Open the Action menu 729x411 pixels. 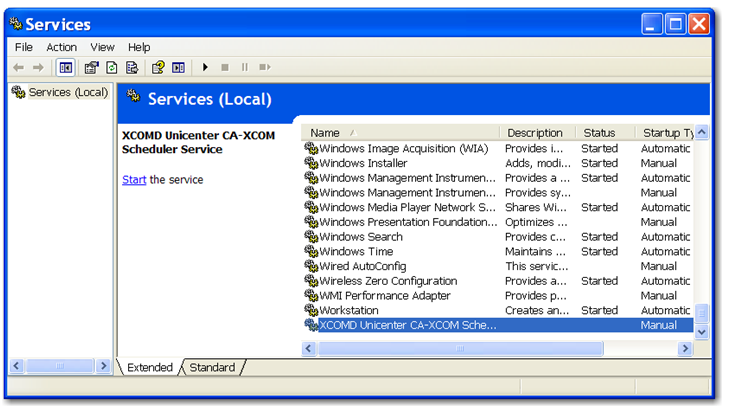pyautogui.click(x=61, y=47)
